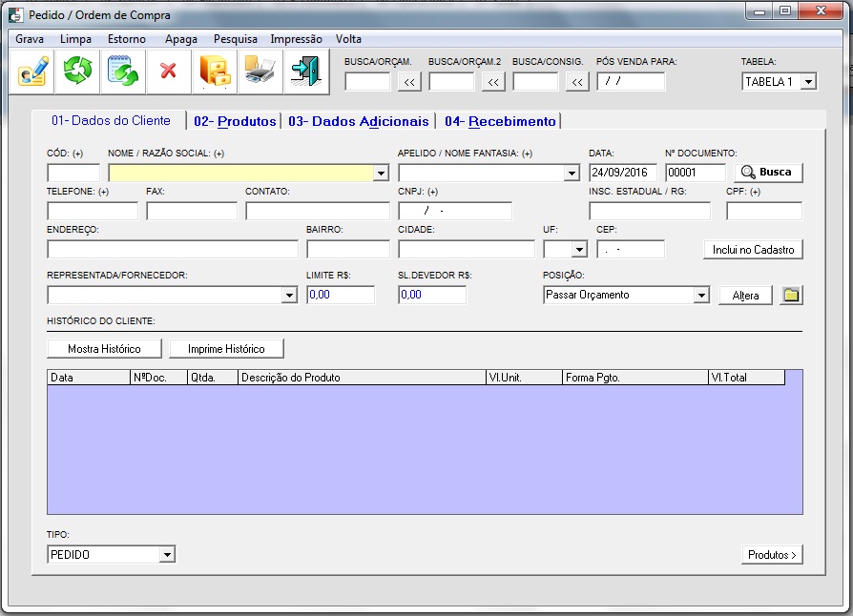Click the Grava (save) toolbar icon
The height and width of the screenshot is (616, 853).
click(x=31, y=72)
